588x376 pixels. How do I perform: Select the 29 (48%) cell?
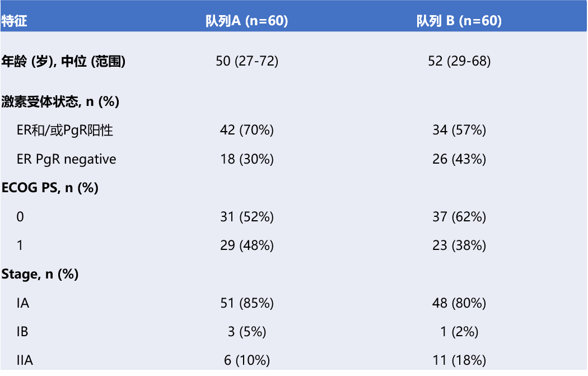[247, 245]
